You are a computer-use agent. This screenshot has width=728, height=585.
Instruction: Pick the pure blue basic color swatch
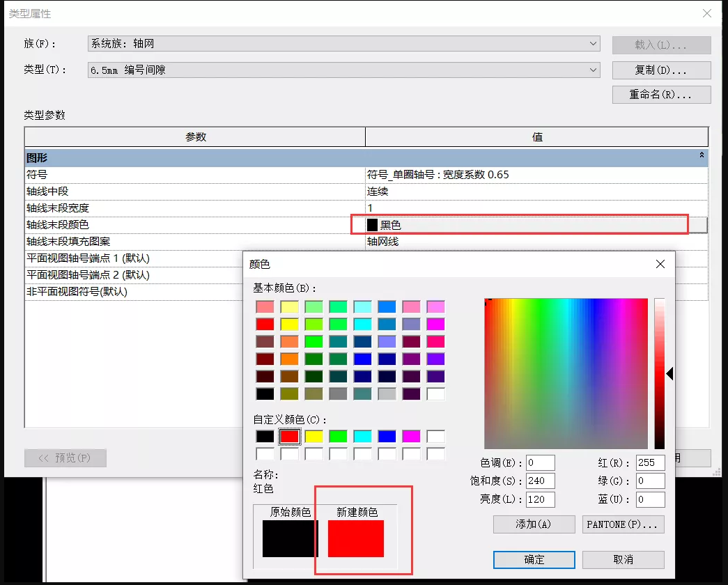tap(363, 359)
